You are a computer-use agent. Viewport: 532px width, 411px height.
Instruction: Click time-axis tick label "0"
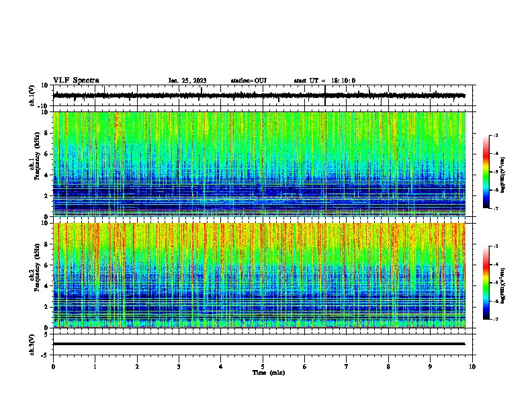click(53, 367)
